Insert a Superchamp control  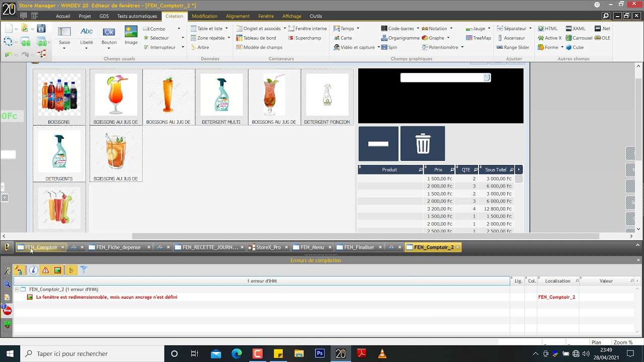[x=305, y=38]
